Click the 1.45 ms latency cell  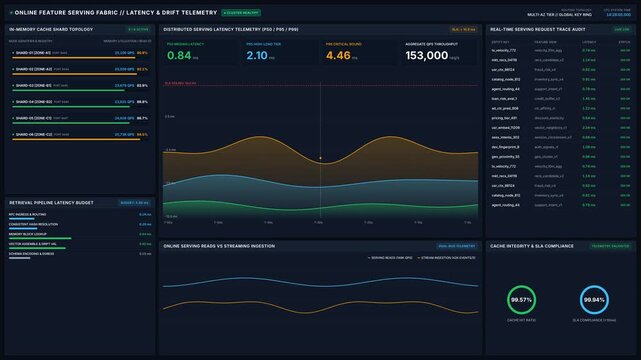point(589,99)
